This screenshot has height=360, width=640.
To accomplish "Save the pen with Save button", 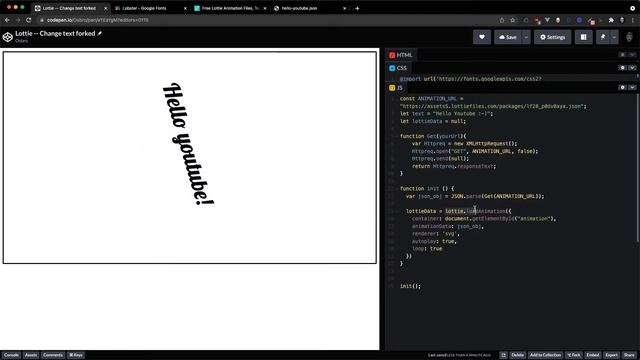I will pyautogui.click(x=508, y=37).
